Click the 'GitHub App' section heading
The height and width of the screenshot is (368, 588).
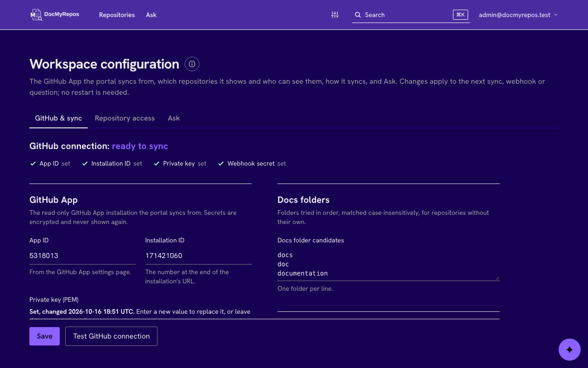[53, 200]
